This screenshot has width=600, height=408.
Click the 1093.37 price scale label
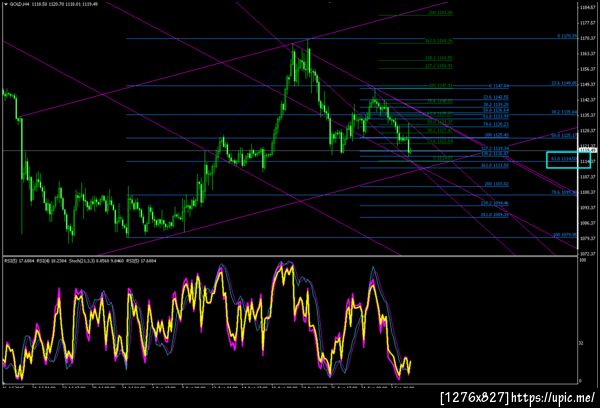click(x=587, y=207)
